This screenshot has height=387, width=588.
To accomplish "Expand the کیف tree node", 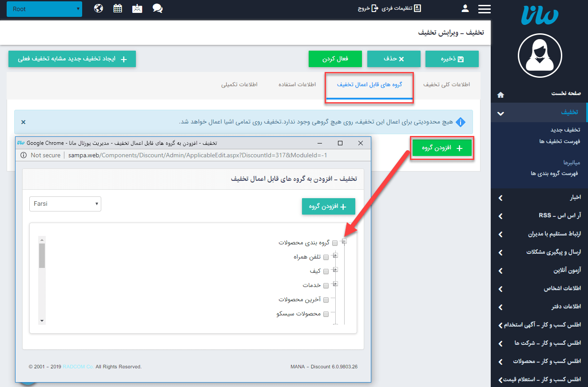I will 335,271.
